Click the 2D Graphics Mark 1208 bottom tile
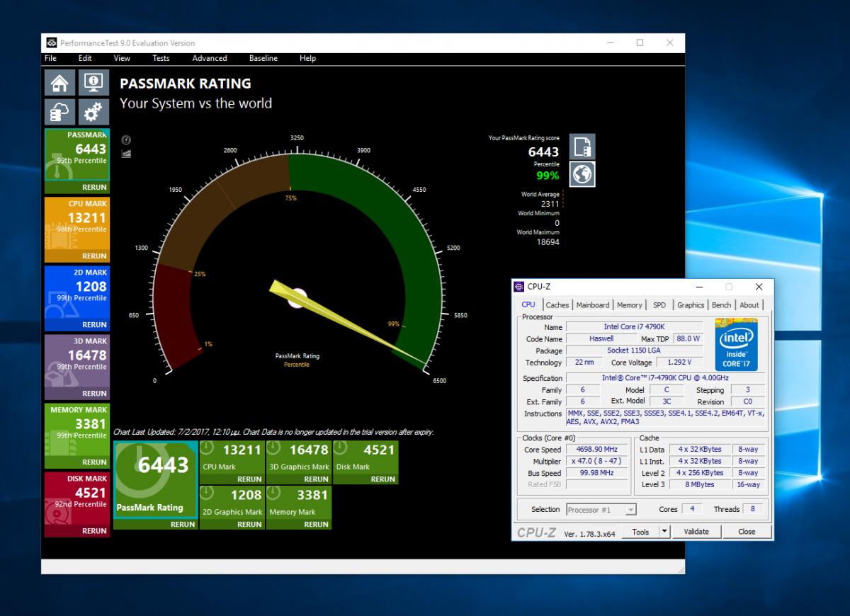This screenshot has width=850, height=616. 232,502
